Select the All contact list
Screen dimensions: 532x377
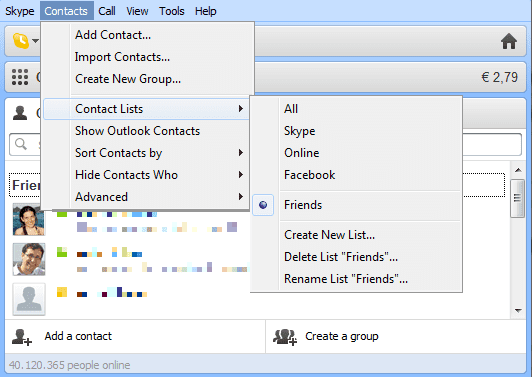tap(356, 109)
